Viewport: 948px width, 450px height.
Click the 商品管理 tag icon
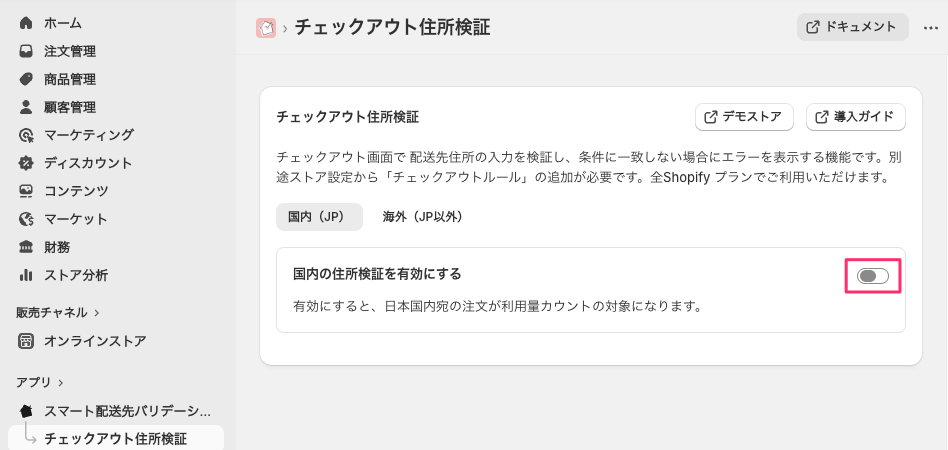click(26, 79)
